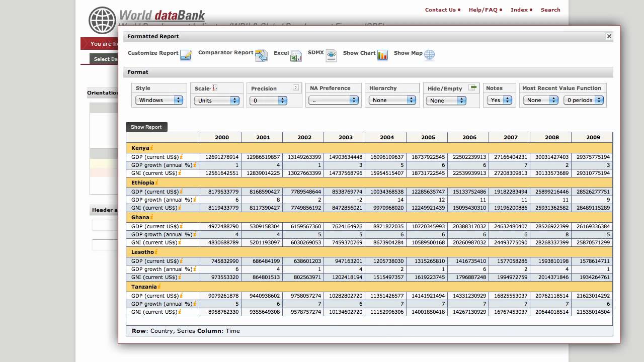Open info icon for Kenya GDP (current US$)
Screen dimensions: 644x362
click(x=182, y=157)
